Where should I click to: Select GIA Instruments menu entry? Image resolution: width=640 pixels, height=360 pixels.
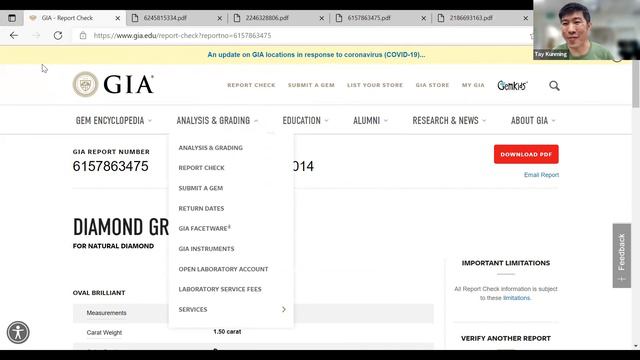click(x=207, y=249)
